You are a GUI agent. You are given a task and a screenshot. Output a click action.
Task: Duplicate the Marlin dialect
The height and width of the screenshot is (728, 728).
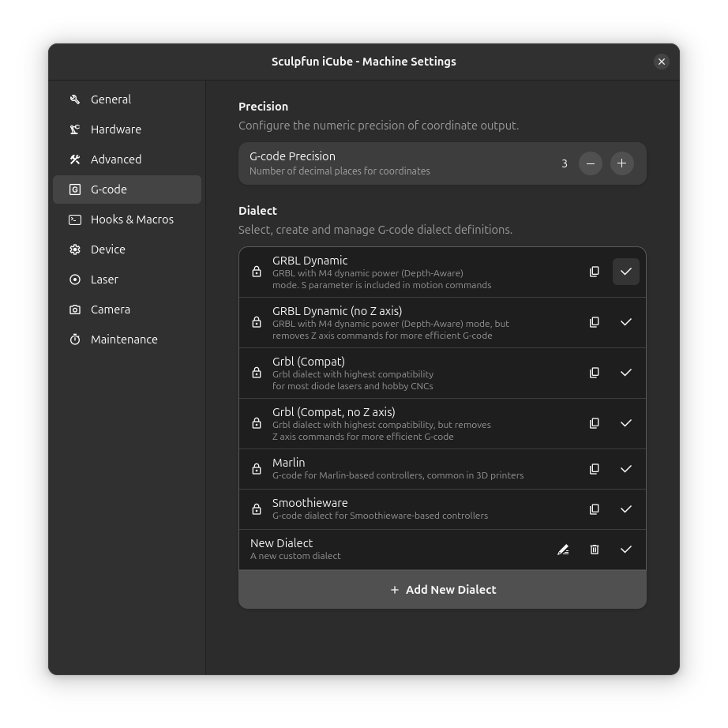(x=594, y=469)
